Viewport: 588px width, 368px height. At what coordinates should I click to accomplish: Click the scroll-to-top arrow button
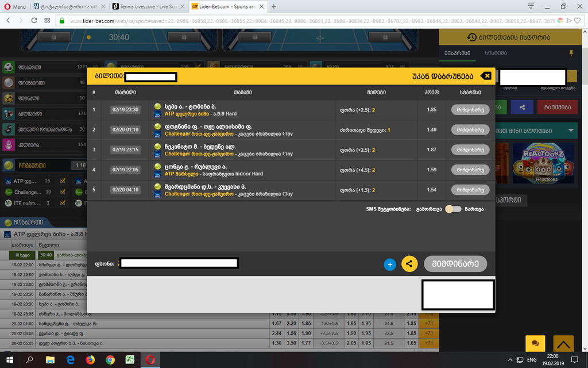[563, 343]
